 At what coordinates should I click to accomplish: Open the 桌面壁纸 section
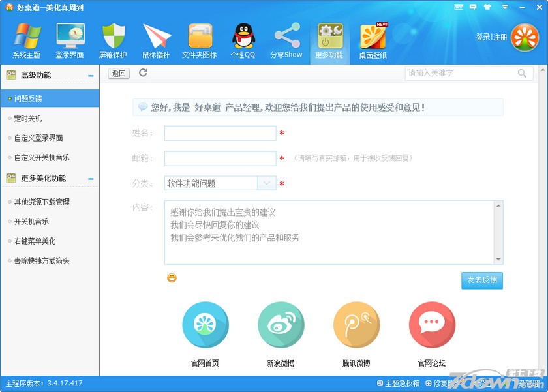pyautogui.click(x=373, y=41)
